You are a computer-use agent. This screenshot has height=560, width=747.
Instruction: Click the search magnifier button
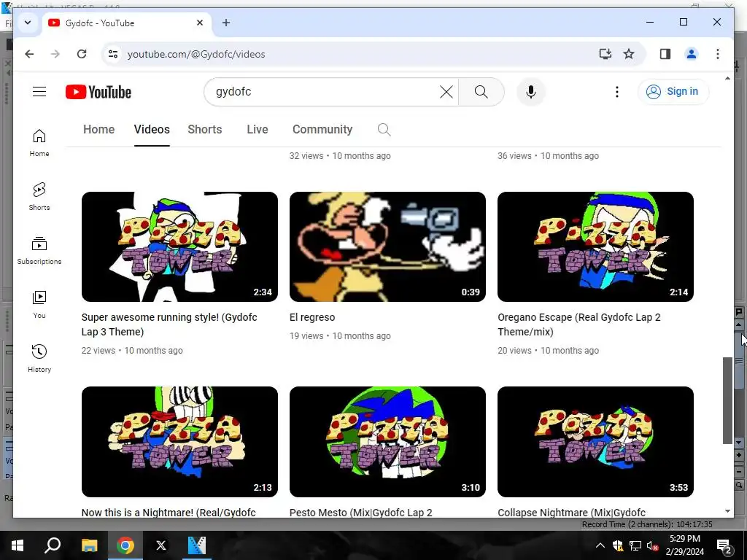pos(481,91)
